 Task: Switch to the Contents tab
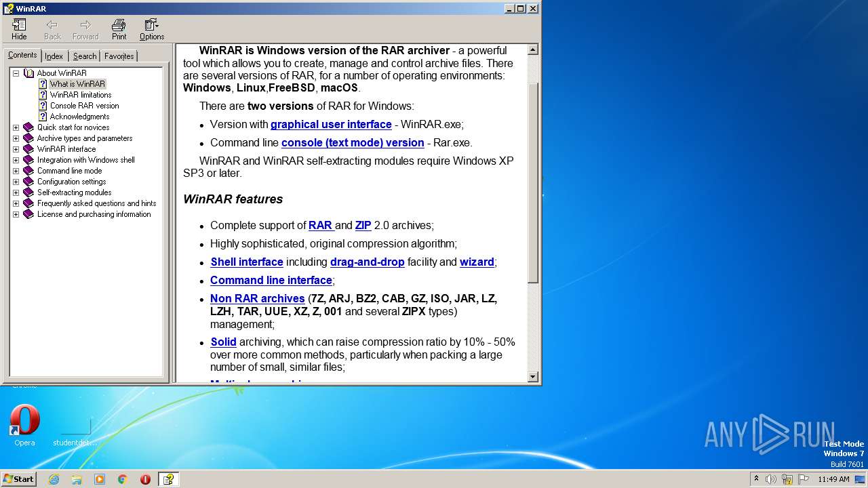[22, 55]
